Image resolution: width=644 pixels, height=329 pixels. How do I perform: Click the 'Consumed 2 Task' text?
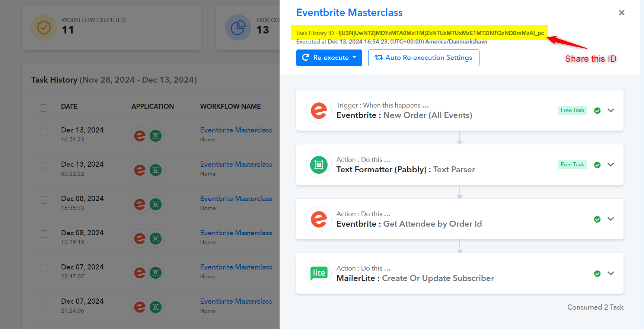click(x=595, y=307)
